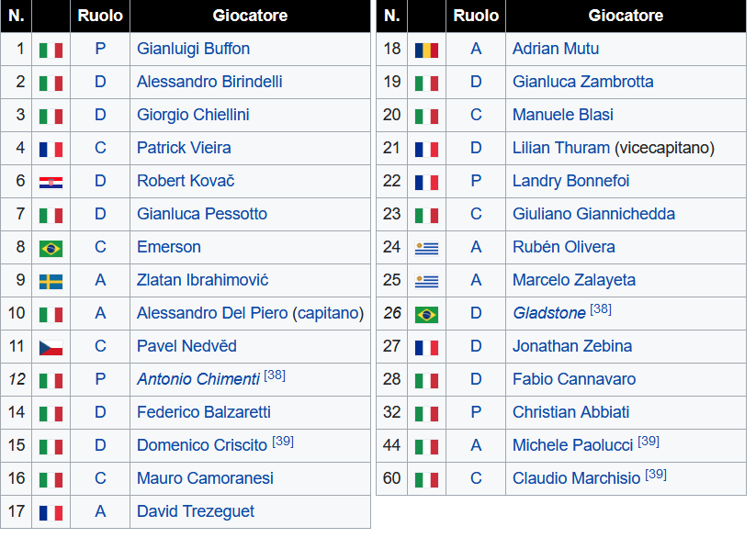
Task: Click the Czech flag next to Pavel Nedvěd
Action: click(51, 348)
